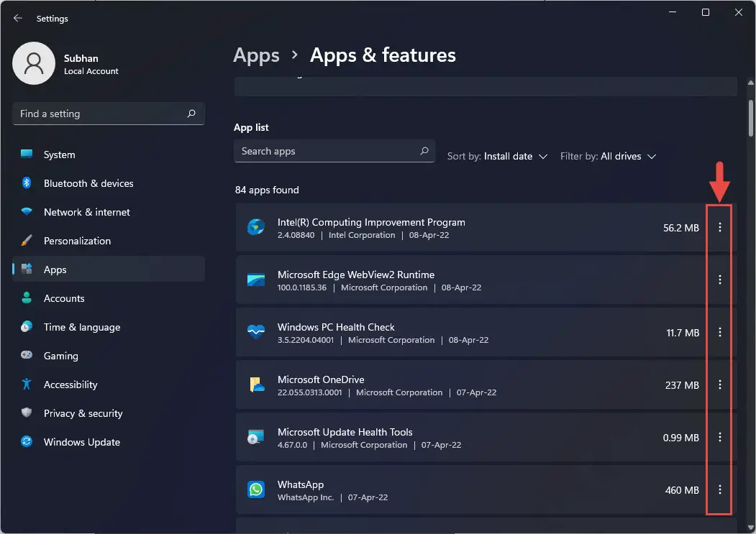This screenshot has height=534, width=756.
Task: Select the WhatsApp app name
Action: point(301,485)
